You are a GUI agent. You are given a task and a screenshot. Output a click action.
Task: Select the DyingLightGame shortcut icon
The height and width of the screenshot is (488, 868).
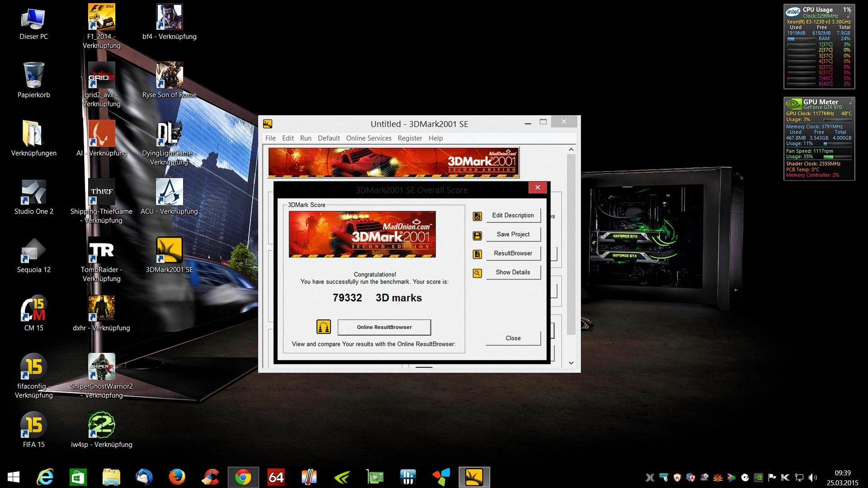click(169, 143)
